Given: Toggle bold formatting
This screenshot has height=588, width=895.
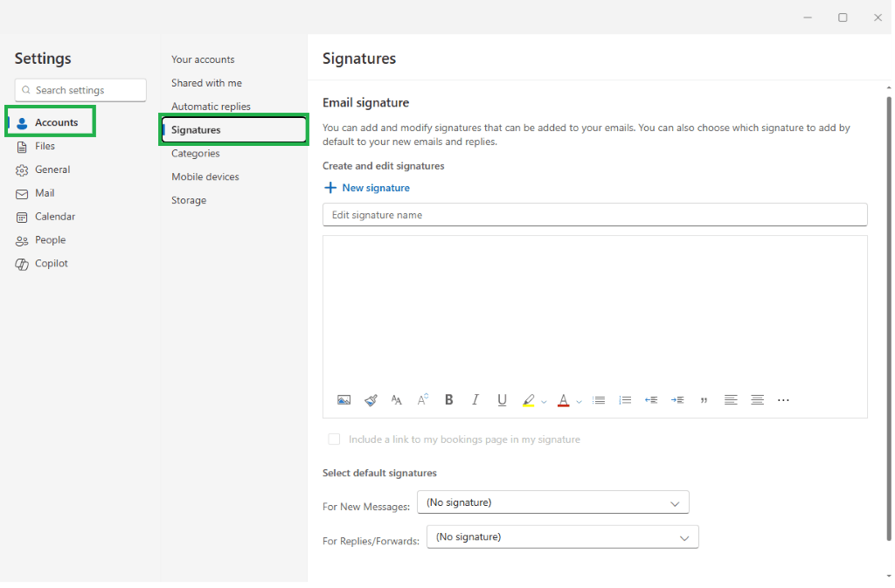Looking at the screenshot, I should point(449,400).
